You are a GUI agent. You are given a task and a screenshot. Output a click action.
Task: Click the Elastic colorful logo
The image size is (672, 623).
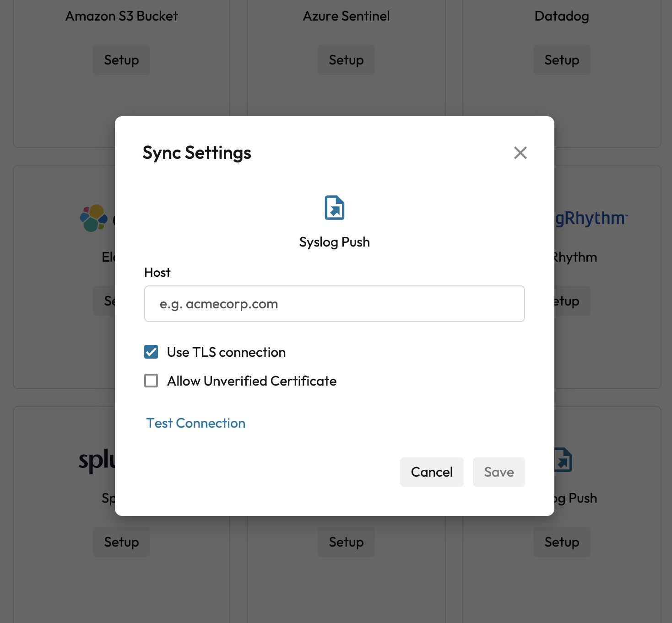point(94,218)
